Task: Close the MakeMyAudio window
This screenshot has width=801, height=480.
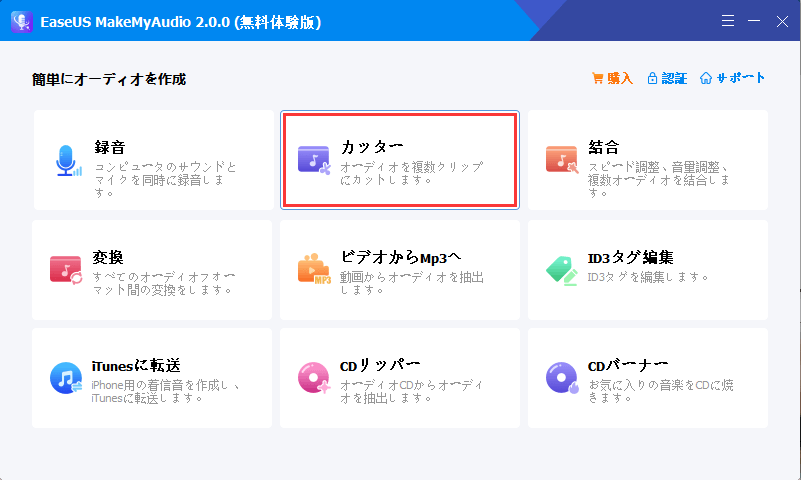Action: 782,21
